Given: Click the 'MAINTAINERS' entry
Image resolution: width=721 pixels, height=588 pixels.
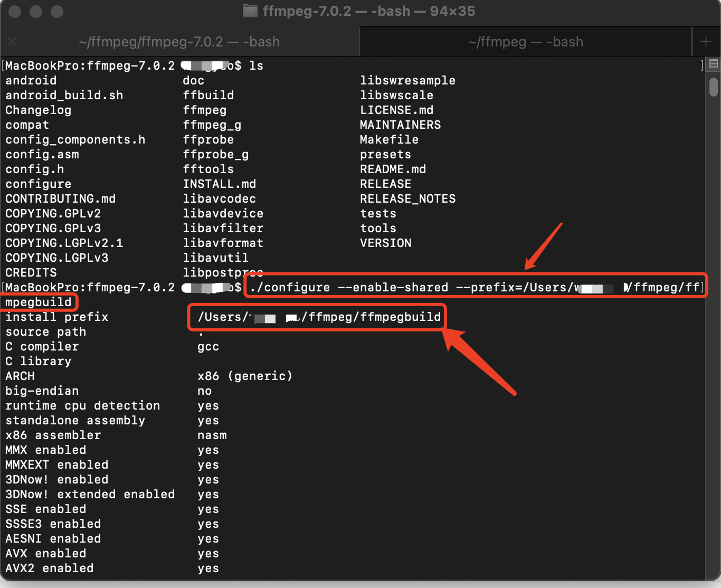Looking at the screenshot, I should tap(401, 125).
